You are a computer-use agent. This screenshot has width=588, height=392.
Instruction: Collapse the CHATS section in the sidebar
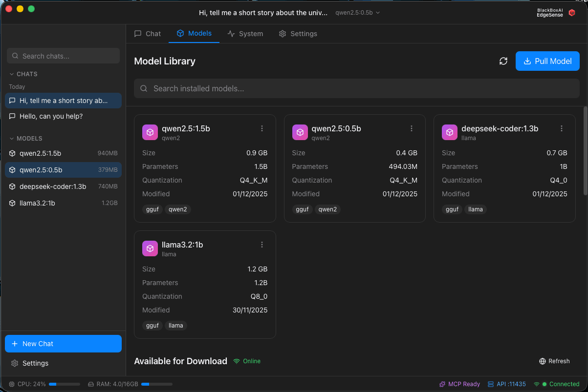[12, 74]
